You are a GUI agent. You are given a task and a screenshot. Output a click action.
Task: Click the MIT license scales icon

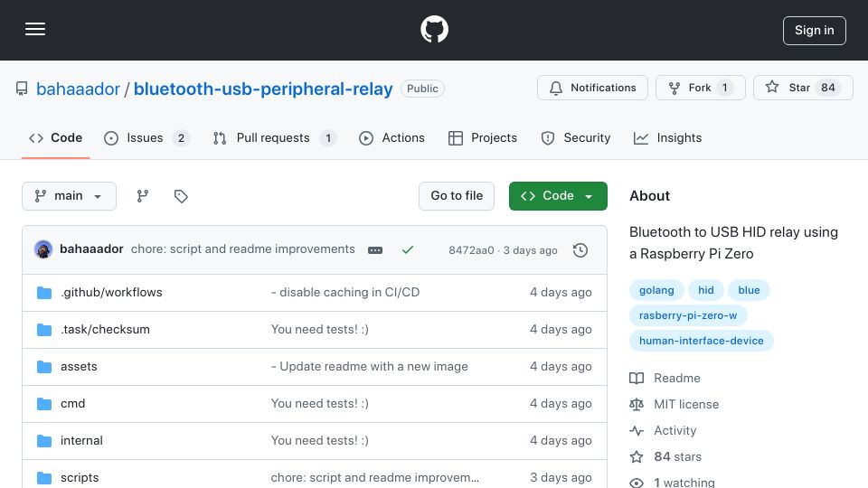(x=637, y=405)
